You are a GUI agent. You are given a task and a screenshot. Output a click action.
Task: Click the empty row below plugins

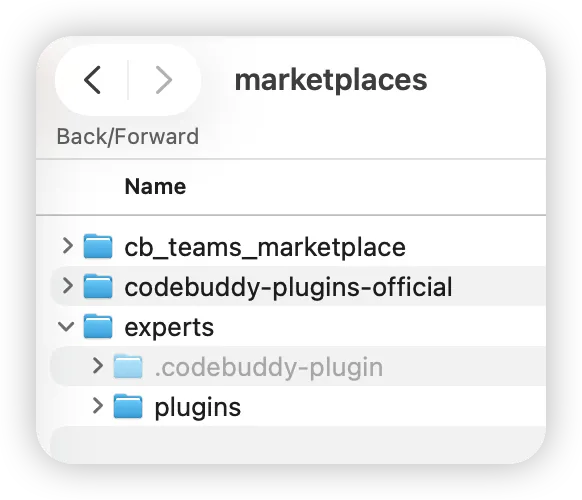point(298,445)
